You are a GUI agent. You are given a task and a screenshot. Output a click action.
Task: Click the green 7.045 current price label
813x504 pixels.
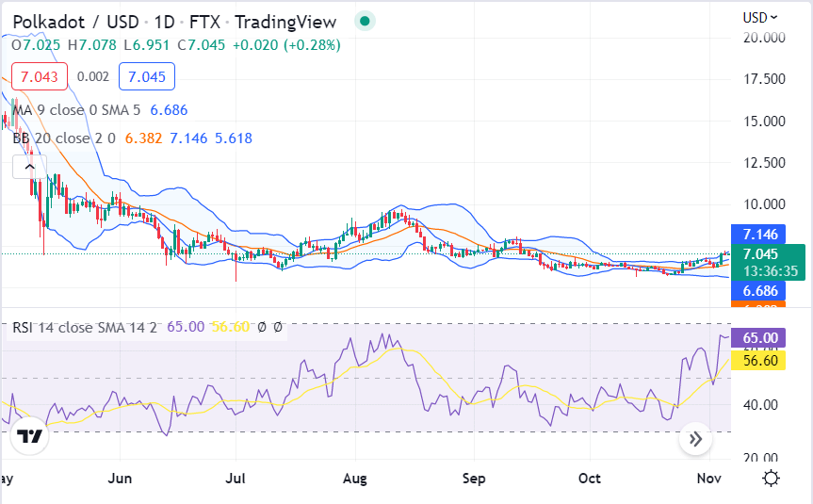[x=760, y=254]
